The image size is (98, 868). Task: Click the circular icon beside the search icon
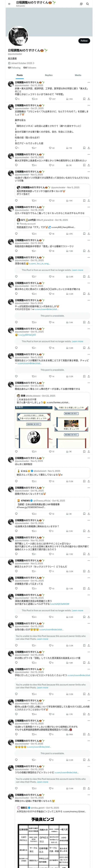81,4
